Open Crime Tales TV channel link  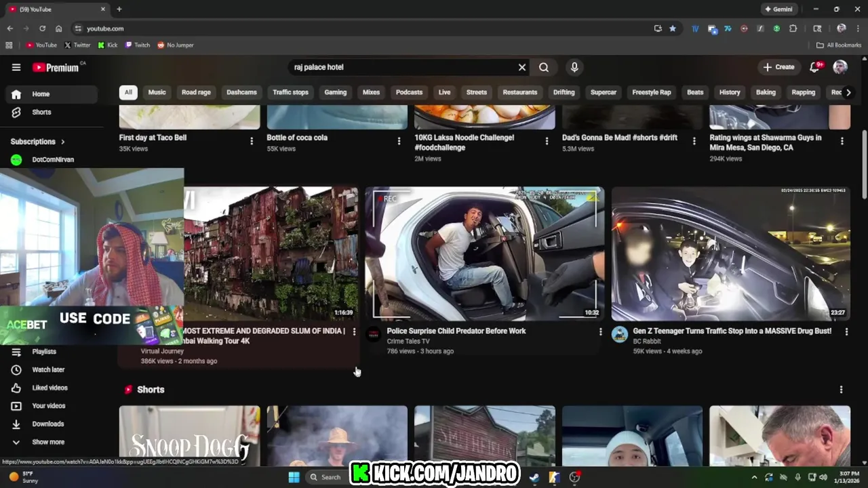[x=408, y=341]
